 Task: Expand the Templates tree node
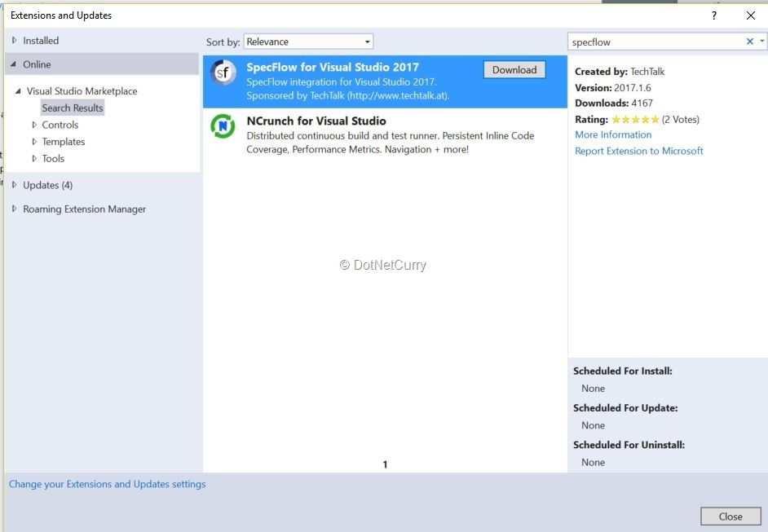(34, 142)
